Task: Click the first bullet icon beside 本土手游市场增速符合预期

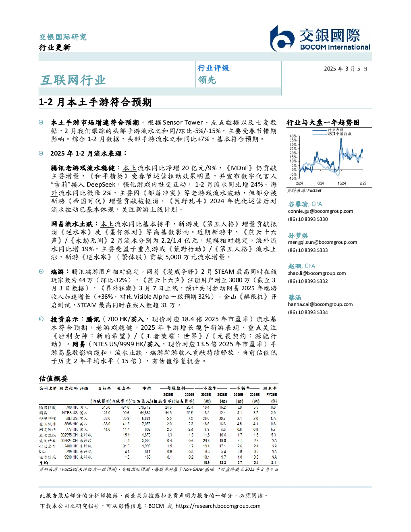Action: (x=41, y=122)
